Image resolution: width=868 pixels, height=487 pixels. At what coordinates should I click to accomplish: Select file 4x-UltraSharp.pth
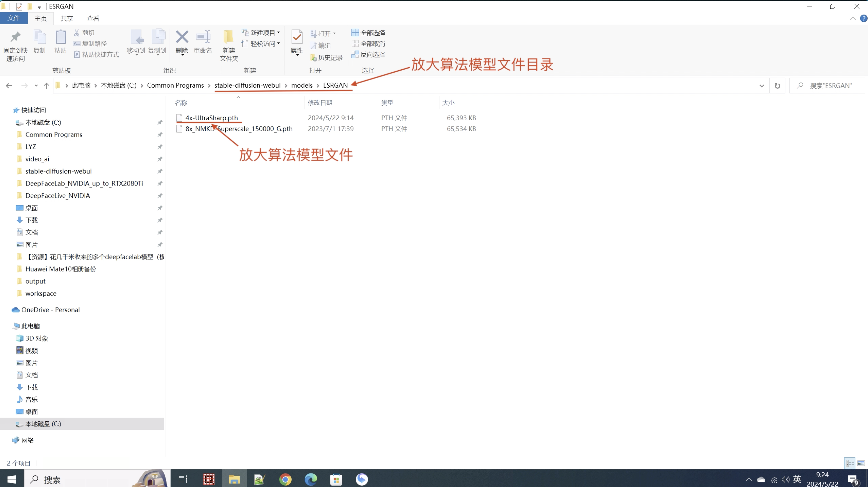tap(212, 118)
